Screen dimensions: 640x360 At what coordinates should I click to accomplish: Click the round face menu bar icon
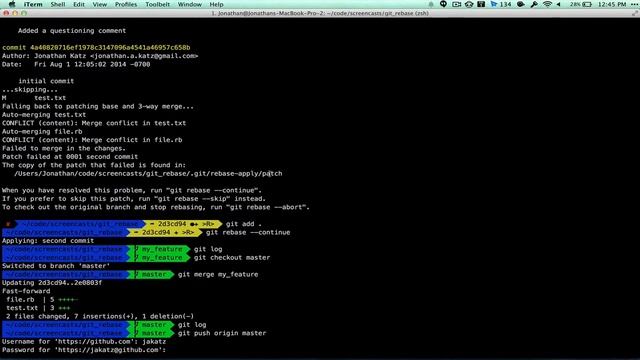[x=469, y=4]
